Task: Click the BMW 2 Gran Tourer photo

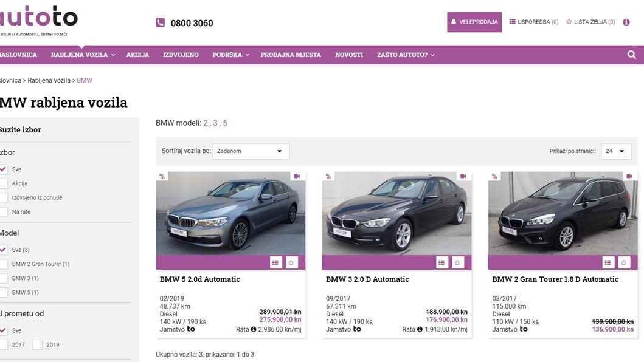Action: [563, 213]
